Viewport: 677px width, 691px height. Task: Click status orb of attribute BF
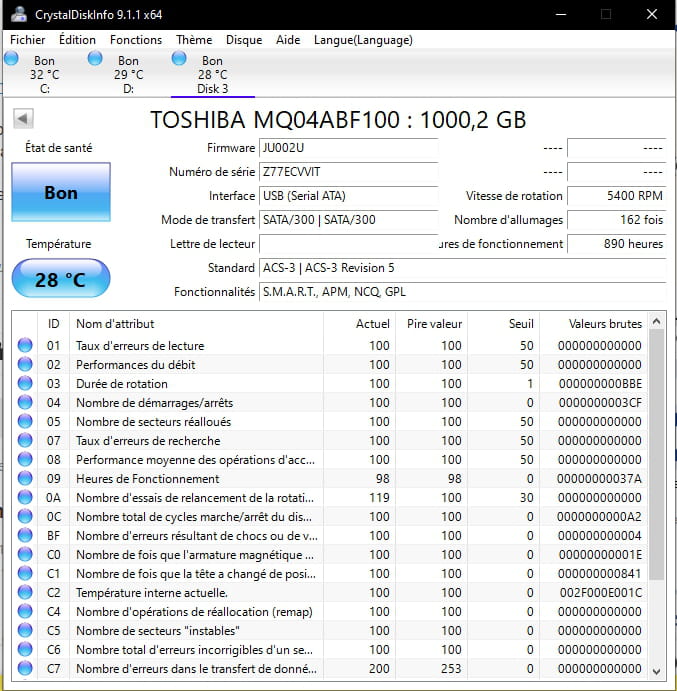click(25, 535)
